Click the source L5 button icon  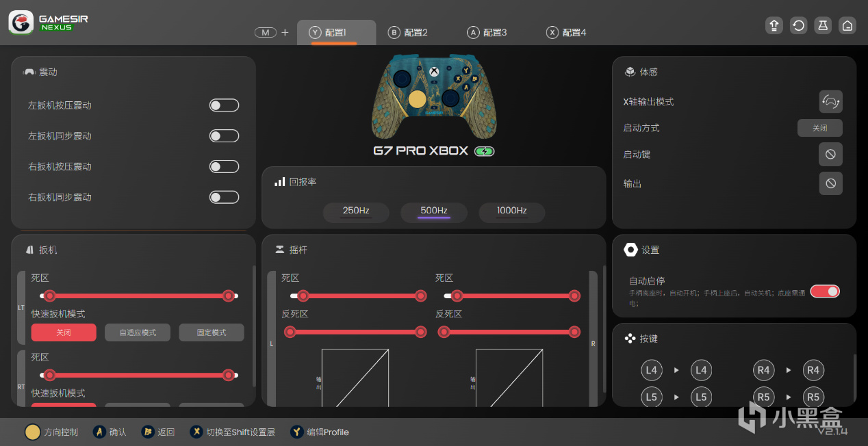click(651, 397)
